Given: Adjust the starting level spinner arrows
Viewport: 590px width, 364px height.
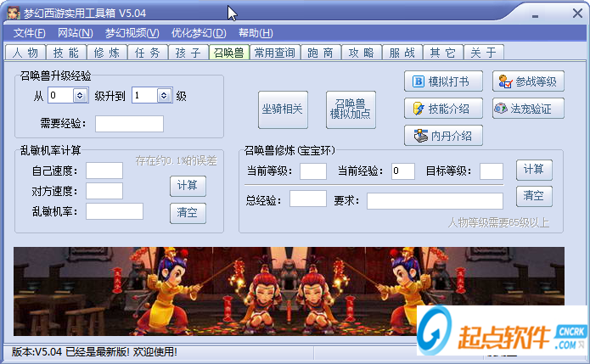Looking at the screenshot, I should [80, 96].
